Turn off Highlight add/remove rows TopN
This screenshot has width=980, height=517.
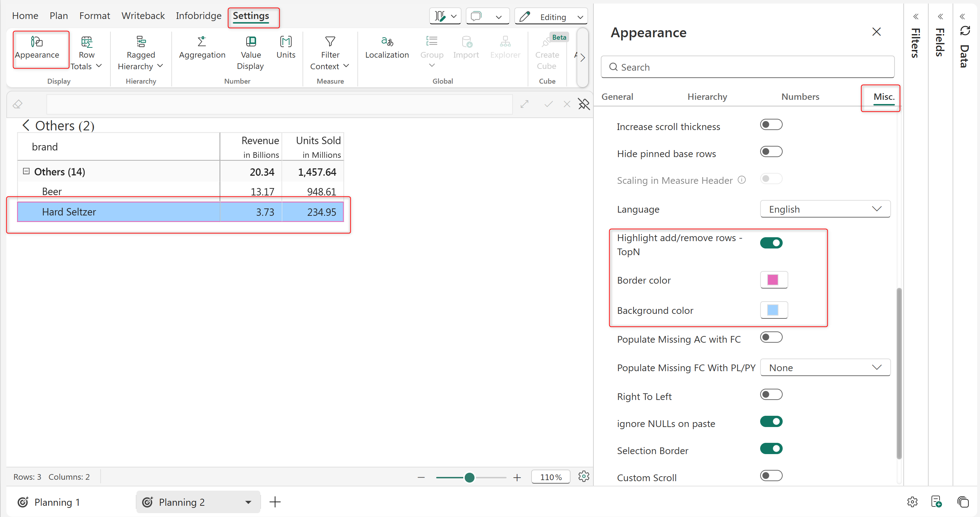coord(771,243)
